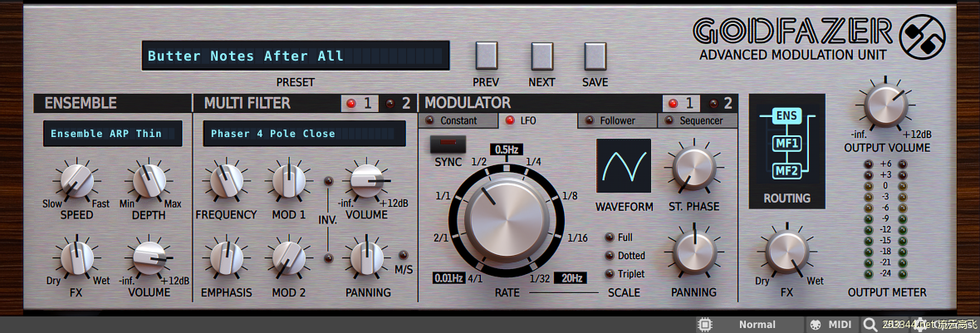Click the PREV preset button

(486, 56)
